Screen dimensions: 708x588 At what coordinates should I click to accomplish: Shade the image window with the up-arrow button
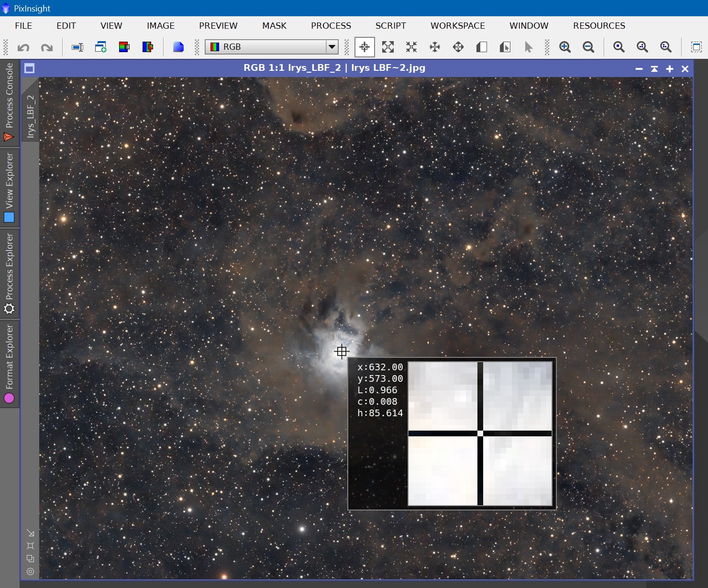pos(654,69)
